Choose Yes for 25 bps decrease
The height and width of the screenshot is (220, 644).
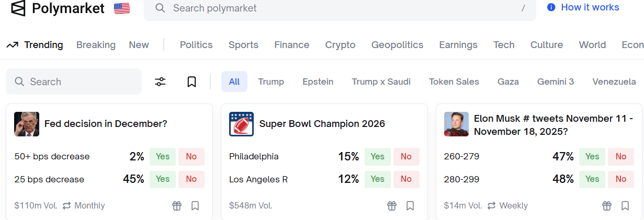[163, 179]
